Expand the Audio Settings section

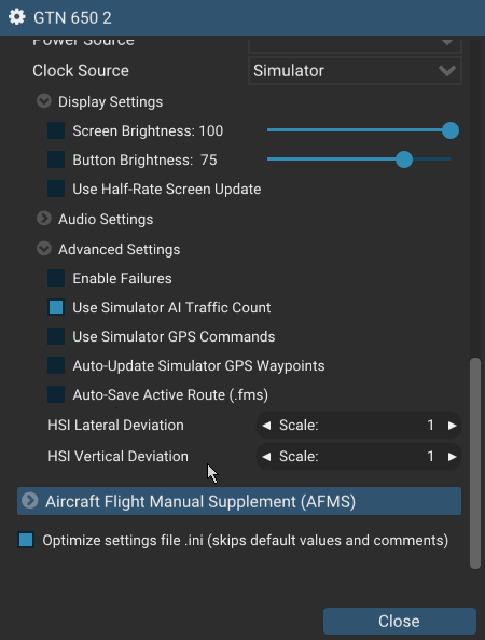pos(44,218)
